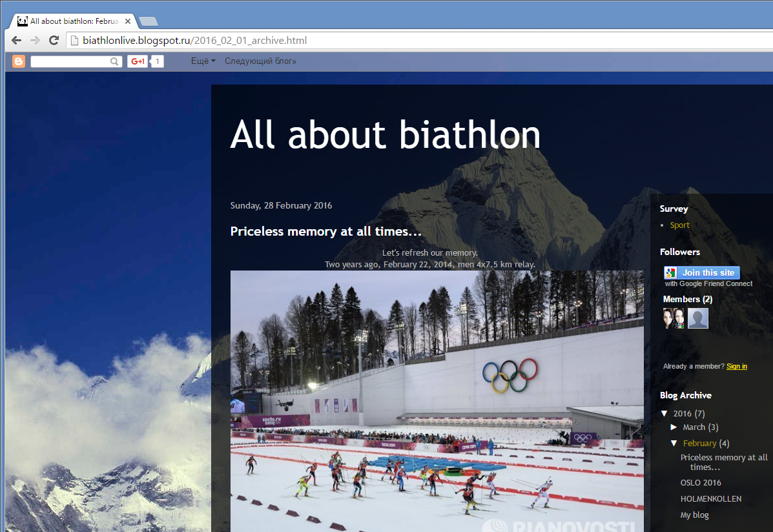Collapse the February archive triangle
Viewport: 773px width, 532px height.
(x=674, y=444)
